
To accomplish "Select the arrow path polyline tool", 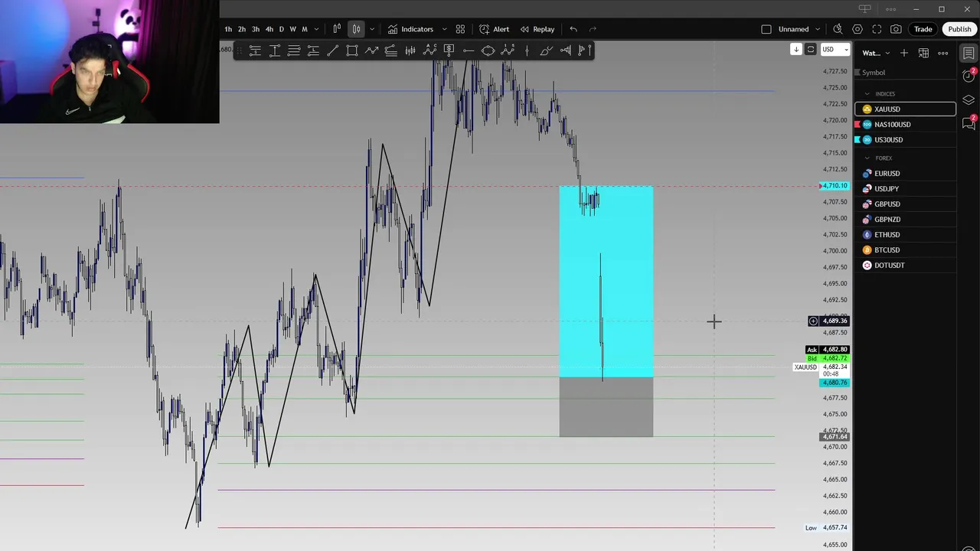I will pyautogui.click(x=371, y=51).
